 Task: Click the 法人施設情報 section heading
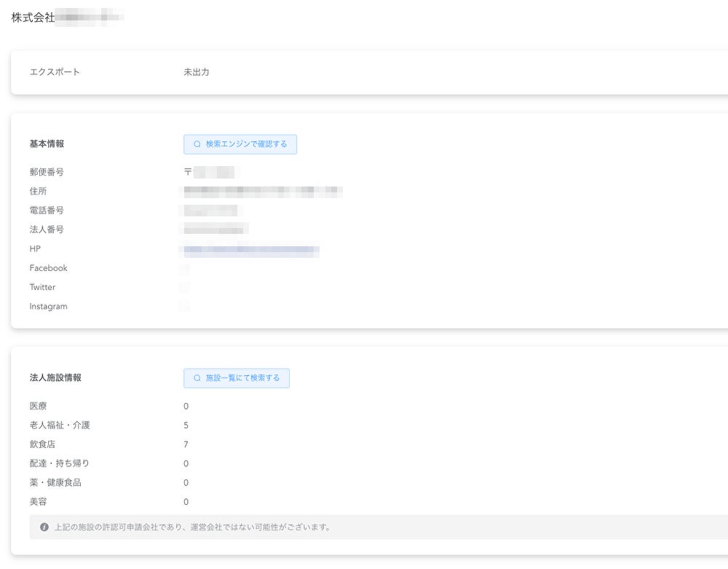[55, 377]
